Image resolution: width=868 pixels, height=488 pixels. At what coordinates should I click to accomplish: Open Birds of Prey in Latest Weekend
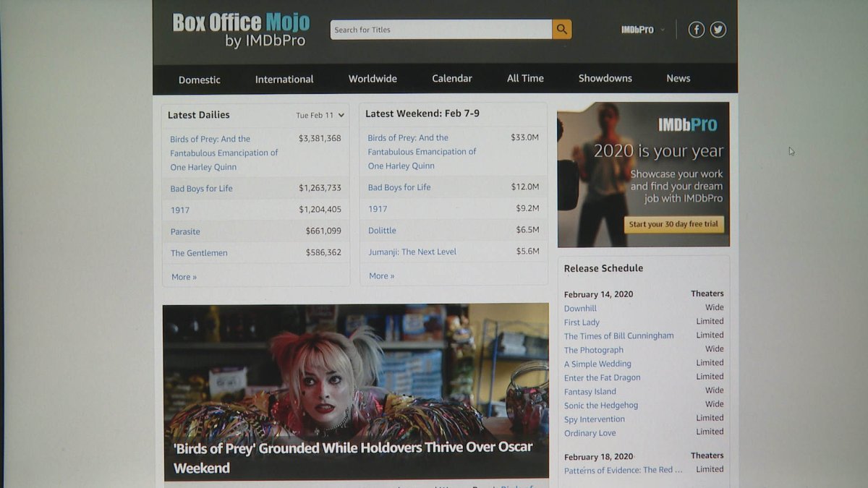pos(422,152)
